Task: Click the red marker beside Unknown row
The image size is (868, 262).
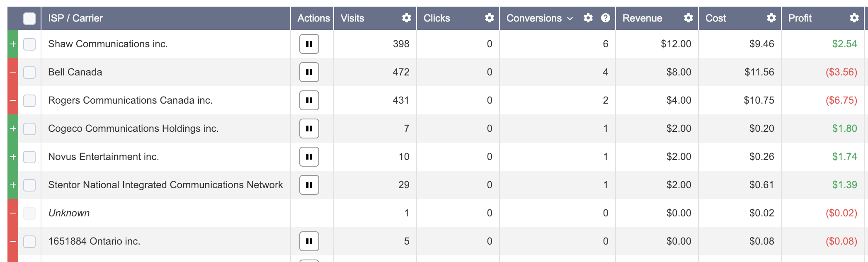Action: pos(13,213)
